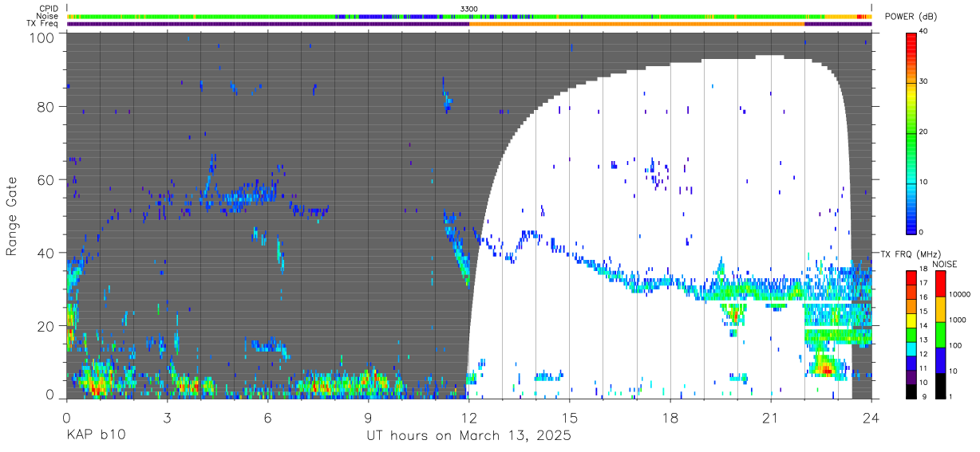This screenshot has width=980, height=452.
Task: Click the 100 tick on Range Gate axis
Action: pyautogui.click(x=41, y=37)
